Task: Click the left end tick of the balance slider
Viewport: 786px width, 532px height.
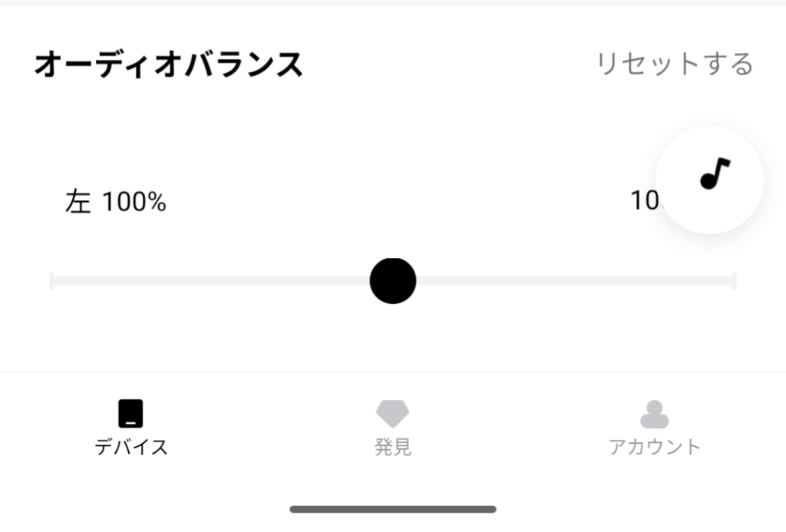Action: (51, 281)
